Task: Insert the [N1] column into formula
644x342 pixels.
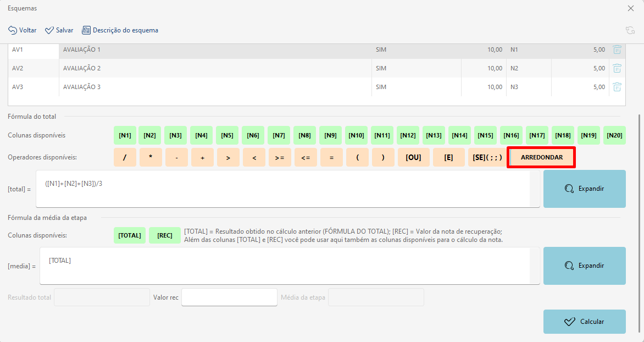Action: coord(125,135)
